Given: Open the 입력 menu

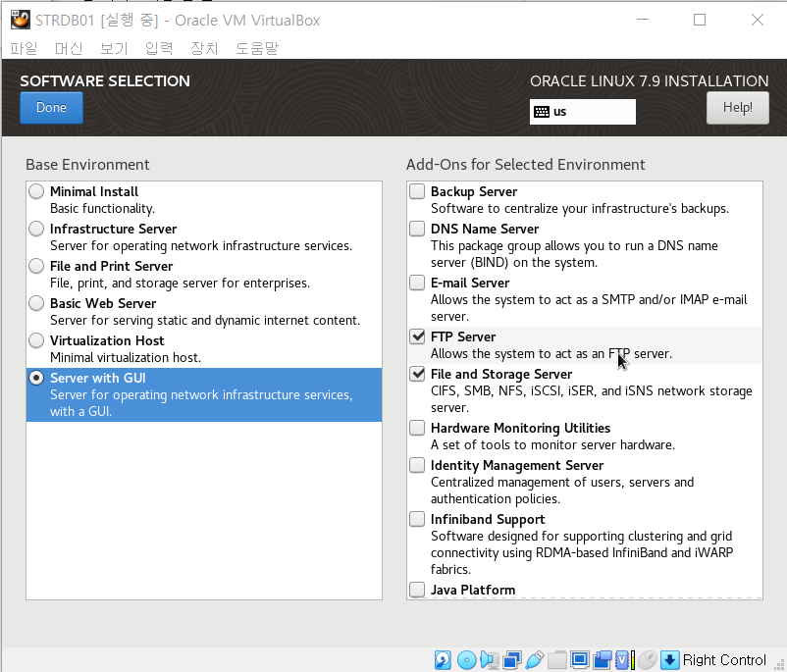Looking at the screenshot, I should pos(159,48).
